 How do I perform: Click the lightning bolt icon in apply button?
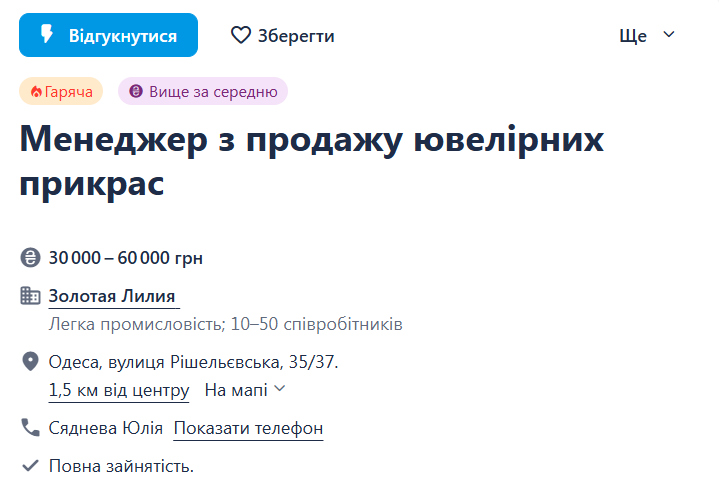click(47, 34)
